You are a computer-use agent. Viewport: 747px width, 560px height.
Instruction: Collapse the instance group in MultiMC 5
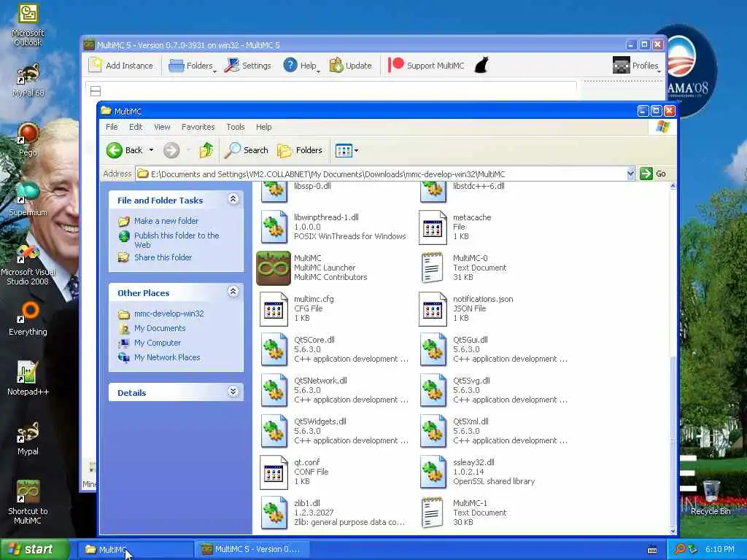[x=96, y=90]
